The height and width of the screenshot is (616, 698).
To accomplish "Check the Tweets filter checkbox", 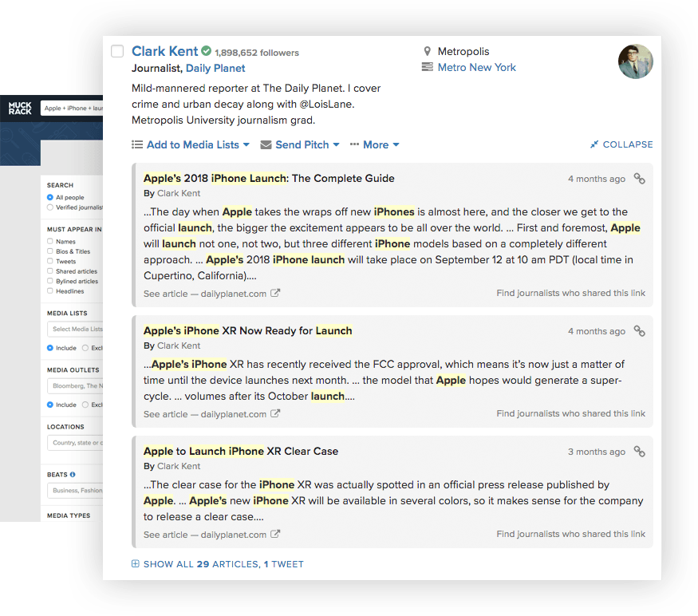I will [50, 261].
